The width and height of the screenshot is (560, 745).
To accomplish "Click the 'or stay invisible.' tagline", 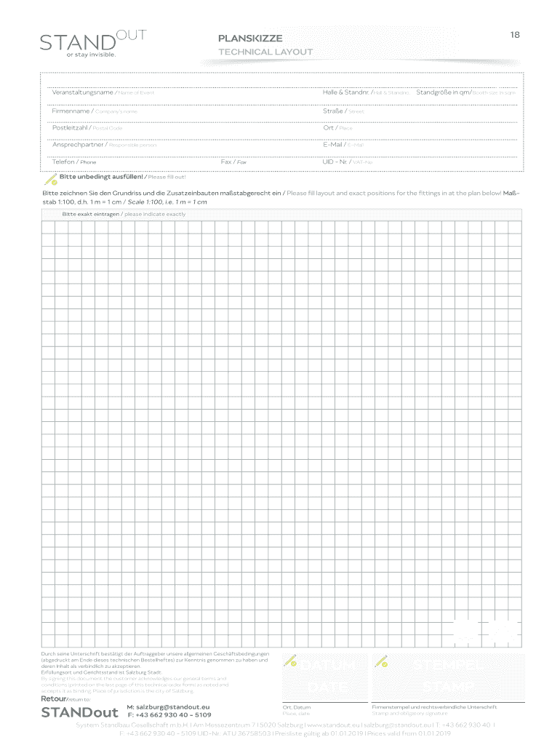I will point(91,55).
